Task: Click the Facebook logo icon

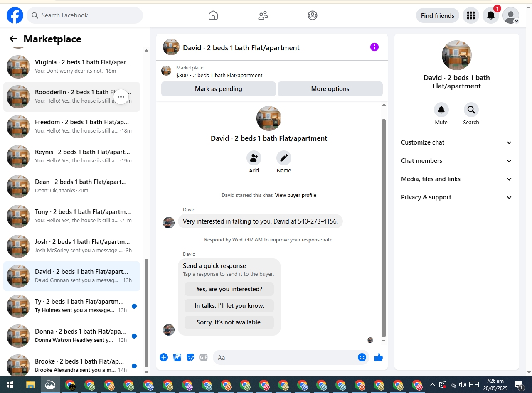Action: pyautogui.click(x=15, y=15)
